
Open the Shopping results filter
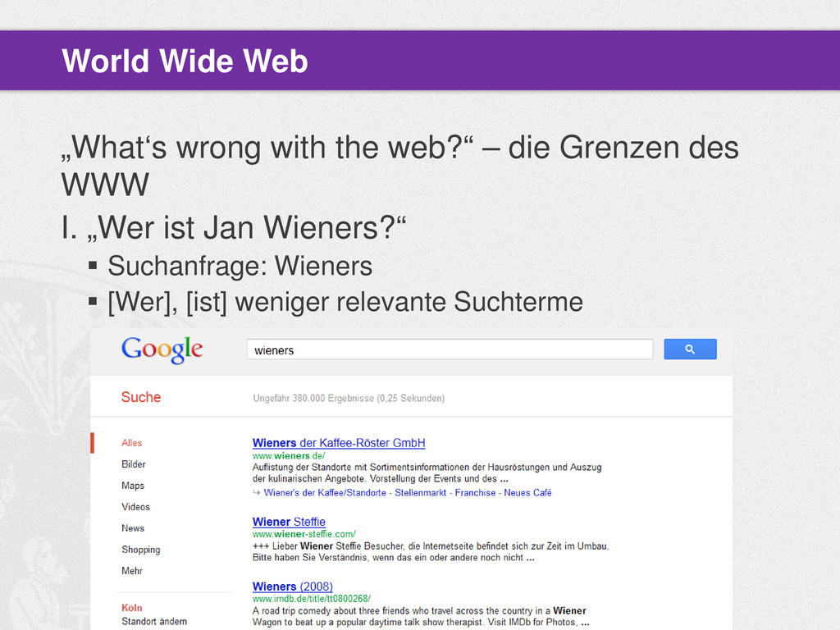click(141, 550)
